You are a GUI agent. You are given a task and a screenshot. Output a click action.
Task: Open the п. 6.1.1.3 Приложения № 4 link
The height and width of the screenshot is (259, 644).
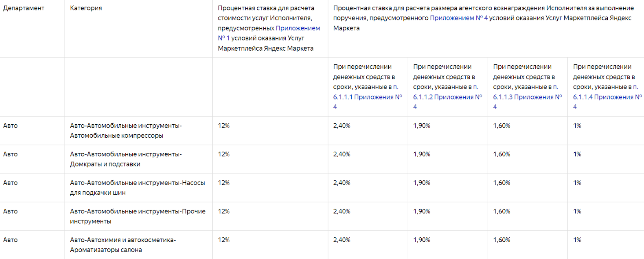pyautogui.click(x=527, y=97)
